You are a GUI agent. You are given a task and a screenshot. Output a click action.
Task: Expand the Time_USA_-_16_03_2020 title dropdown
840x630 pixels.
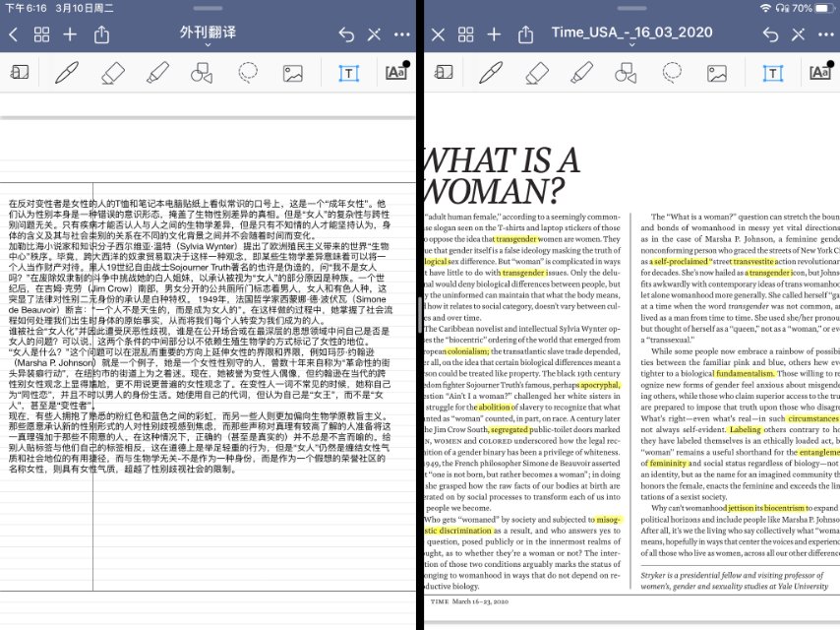[x=631, y=33]
